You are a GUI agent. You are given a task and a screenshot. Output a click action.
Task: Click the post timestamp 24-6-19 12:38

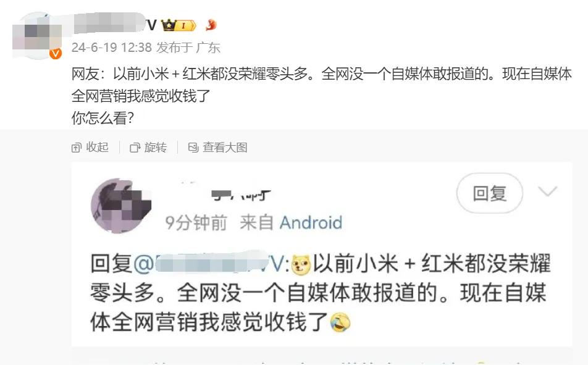pos(111,48)
